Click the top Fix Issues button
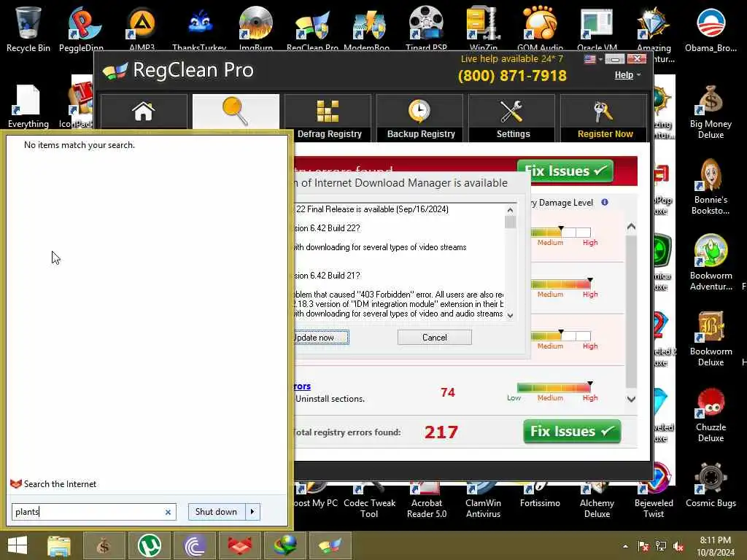Screen dimensions: 747x560 (565, 171)
